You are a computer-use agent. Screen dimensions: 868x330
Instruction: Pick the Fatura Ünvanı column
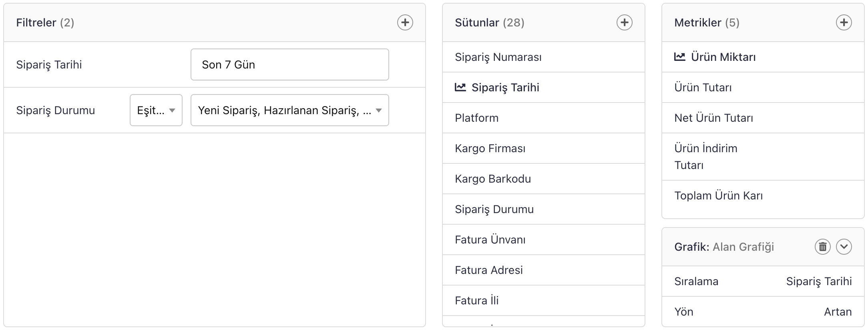point(490,239)
